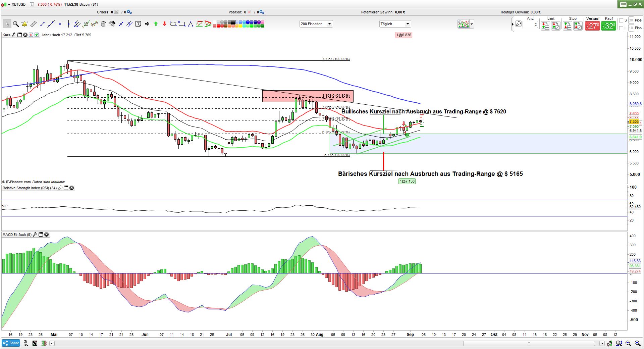Image resolution: width=644 pixels, height=349 pixels.
Task: Insert a black right arrow marker
Action: click(x=147, y=24)
